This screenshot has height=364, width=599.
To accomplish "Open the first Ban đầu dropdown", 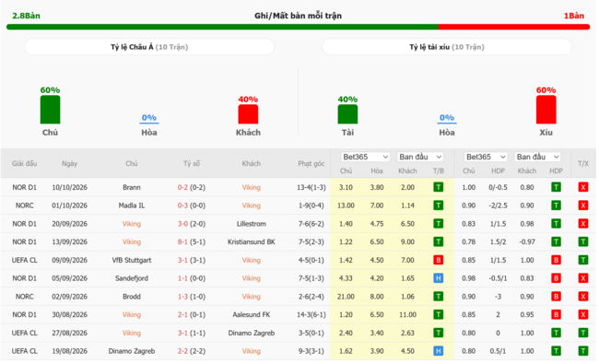I will pyautogui.click(x=420, y=157).
